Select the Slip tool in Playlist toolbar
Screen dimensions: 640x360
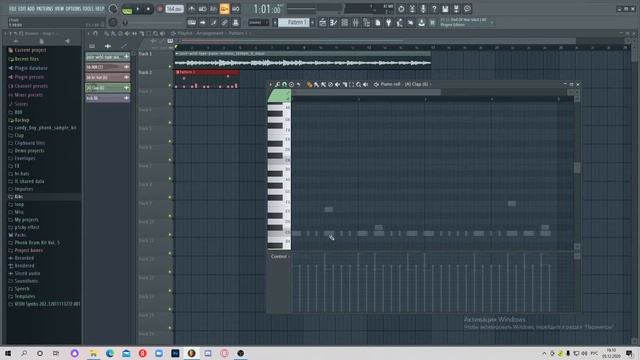tap(134, 33)
